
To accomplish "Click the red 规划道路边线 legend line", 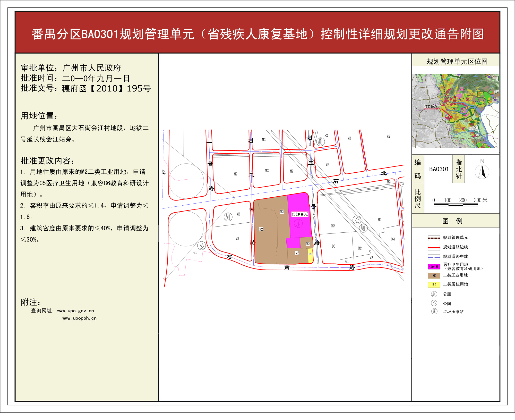I will click(434, 247).
